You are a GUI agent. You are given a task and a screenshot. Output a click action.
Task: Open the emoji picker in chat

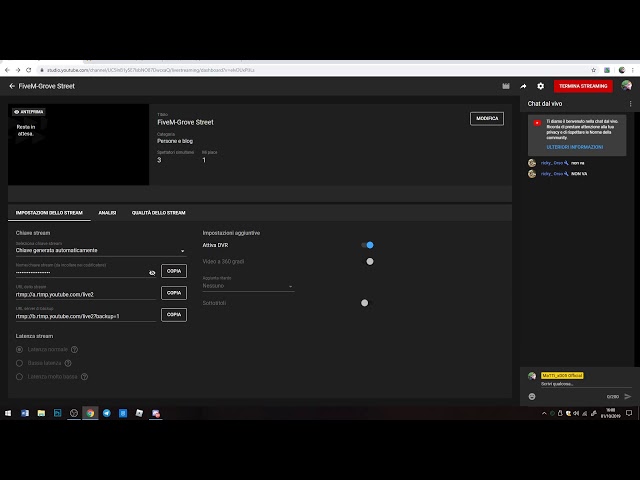(532, 396)
